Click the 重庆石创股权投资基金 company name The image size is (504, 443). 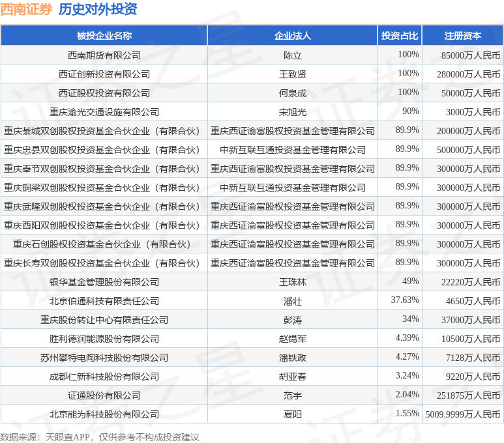tap(102, 244)
